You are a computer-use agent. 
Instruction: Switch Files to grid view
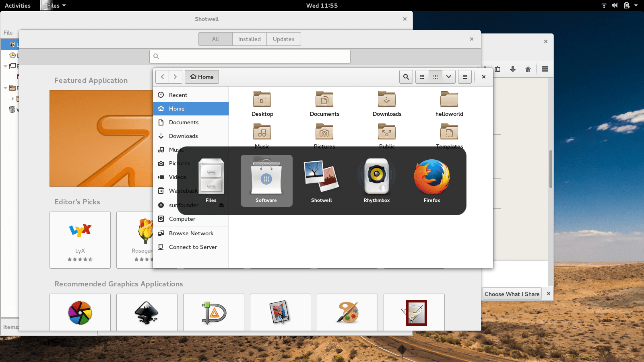coord(436,77)
